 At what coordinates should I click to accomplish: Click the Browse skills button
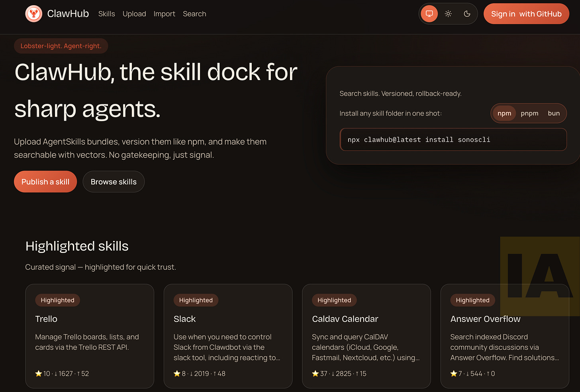coord(114,181)
